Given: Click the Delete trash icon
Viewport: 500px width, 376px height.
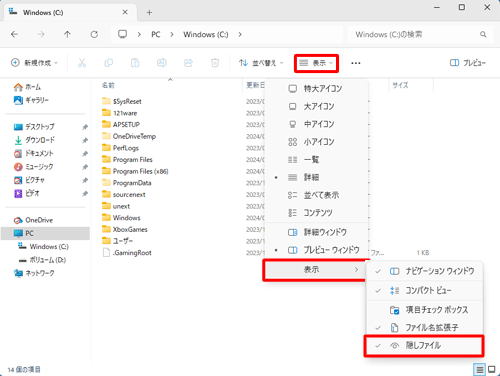Looking at the screenshot, I should coord(215,63).
